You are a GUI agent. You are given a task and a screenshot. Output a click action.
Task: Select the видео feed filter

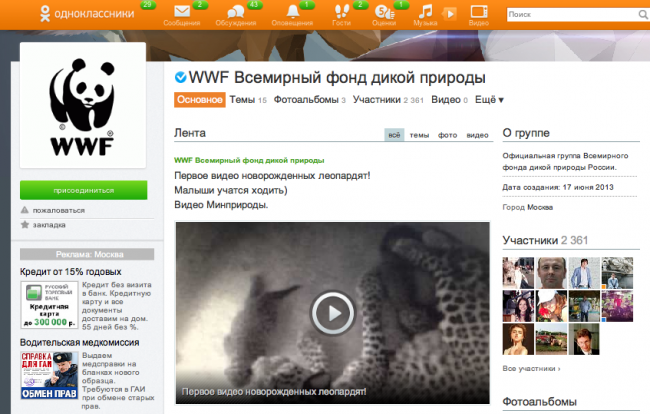[x=478, y=135]
